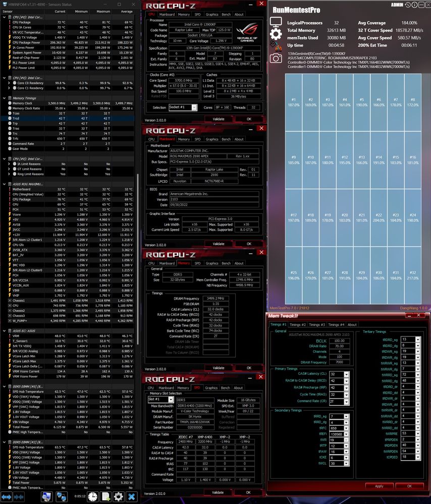
Task: Open tCPDED dropdown in MemTweakIt
Action: click(417, 457)
